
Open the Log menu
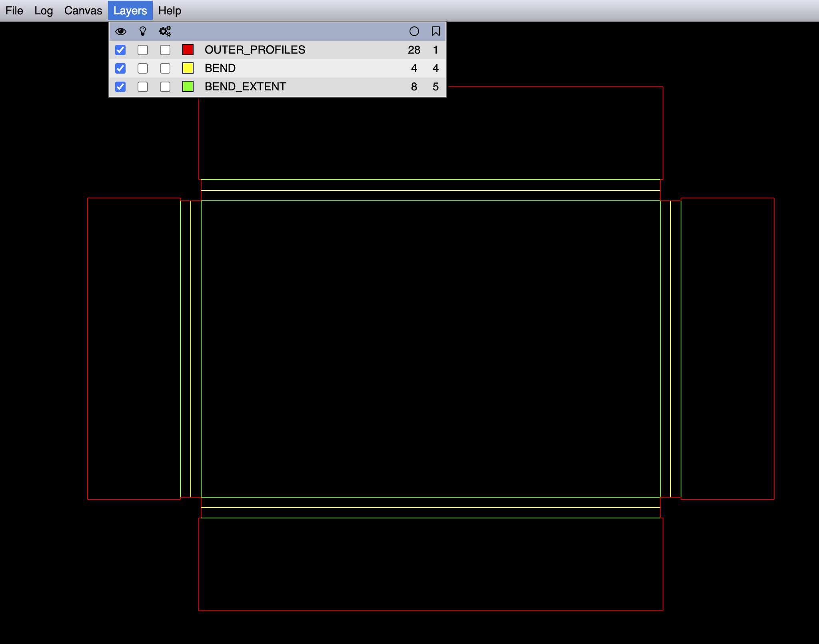coord(44,10)
